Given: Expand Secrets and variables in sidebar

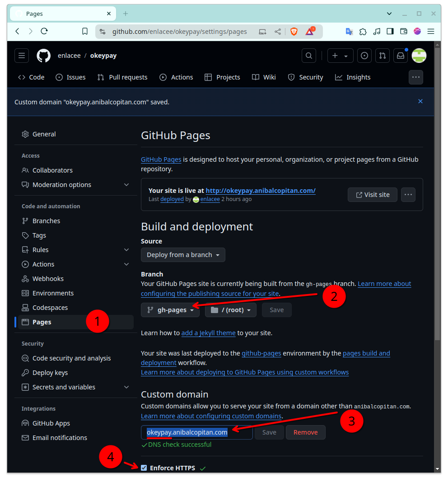Looking at the screenshot, I should coord(76,387).
